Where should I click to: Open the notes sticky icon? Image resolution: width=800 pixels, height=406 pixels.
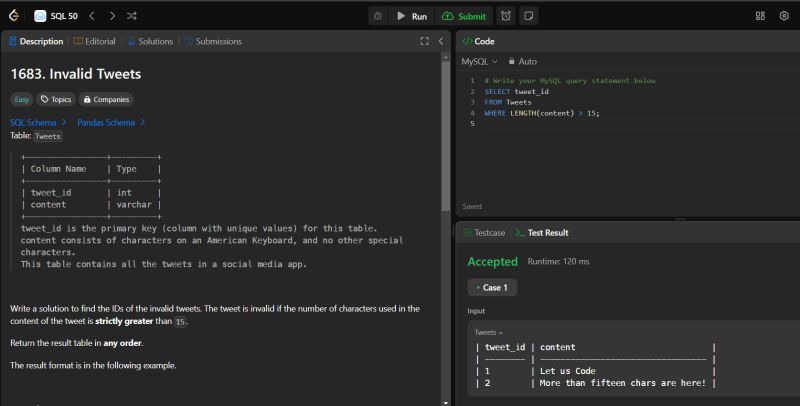click(x=529, y=16)
